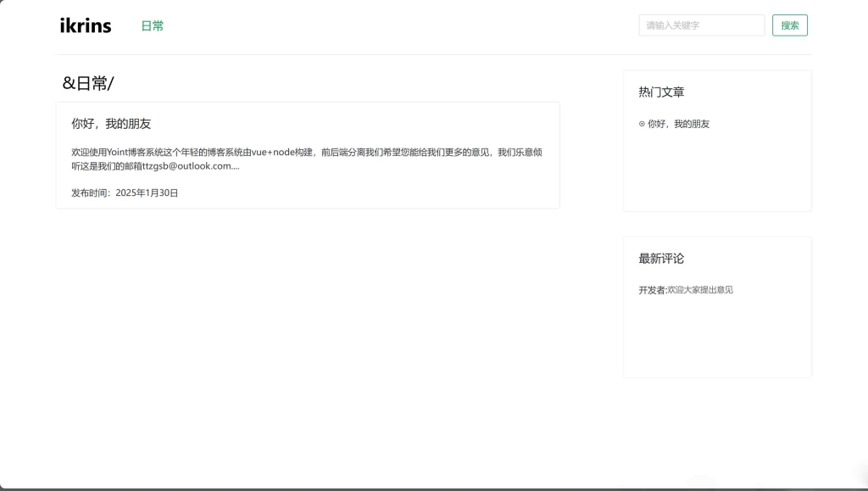Click the &日常/ category heading
The image size is (868, 491).
point(87,82)
